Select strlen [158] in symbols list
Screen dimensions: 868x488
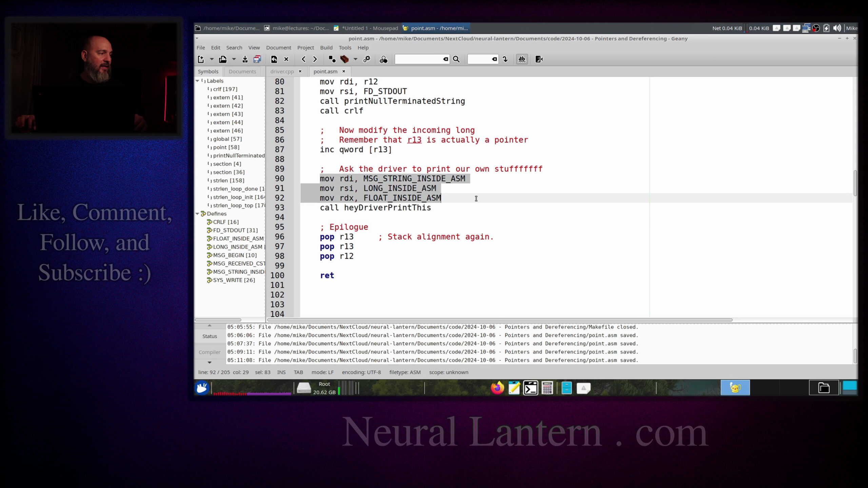point(228,180)
